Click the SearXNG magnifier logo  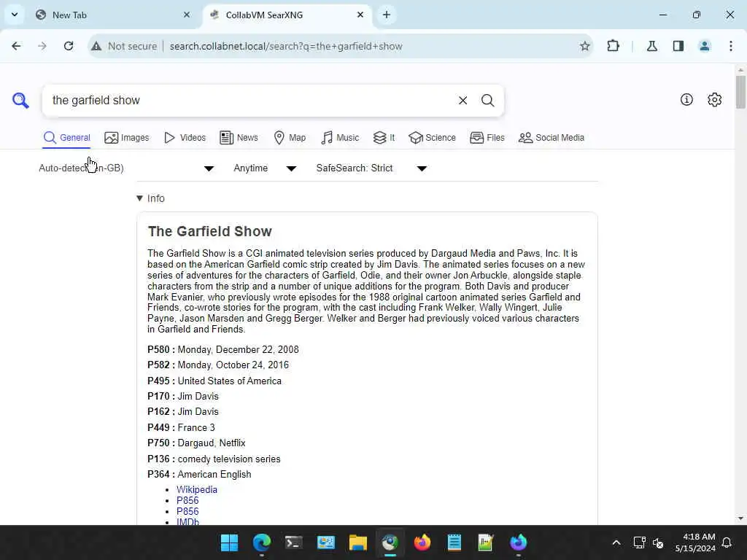tap(20, 101)
